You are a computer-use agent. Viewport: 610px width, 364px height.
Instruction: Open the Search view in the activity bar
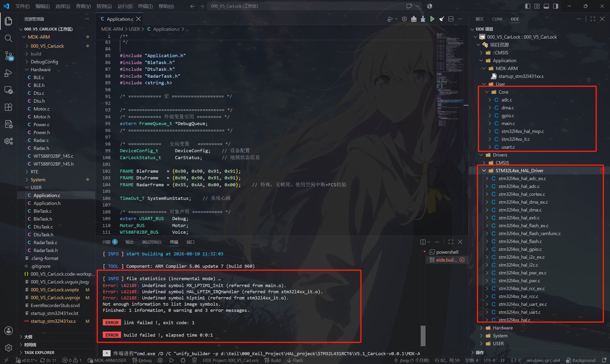tap(8, 38)
